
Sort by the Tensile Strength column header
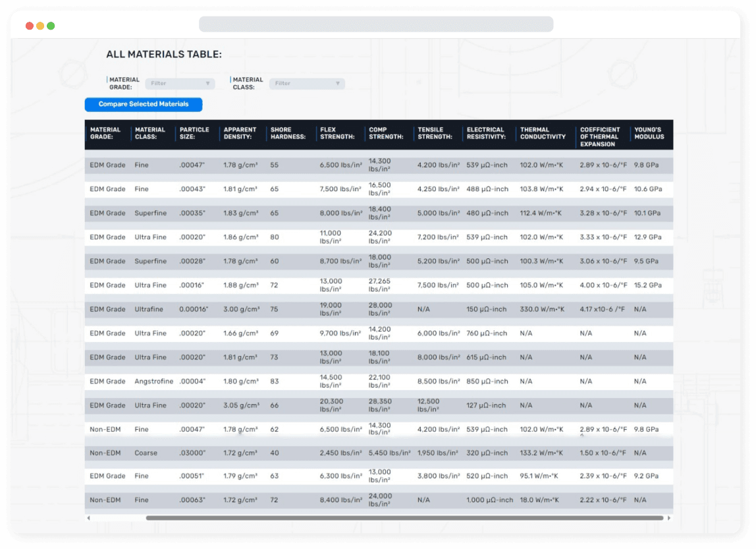pos(435,133)
